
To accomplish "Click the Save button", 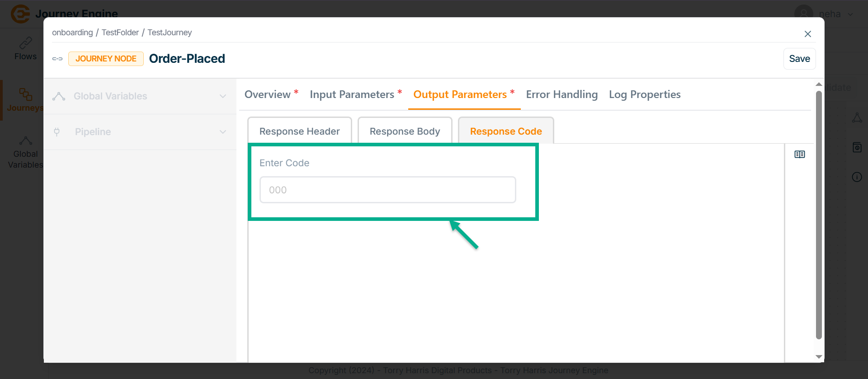I will tap(799, 59).
